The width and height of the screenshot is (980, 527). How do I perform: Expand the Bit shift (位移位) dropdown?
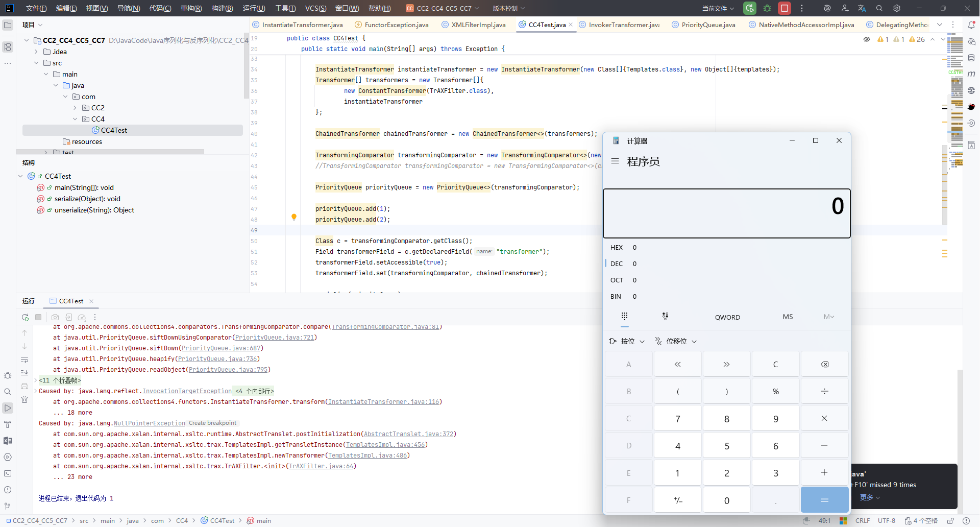tap(676, 341)
